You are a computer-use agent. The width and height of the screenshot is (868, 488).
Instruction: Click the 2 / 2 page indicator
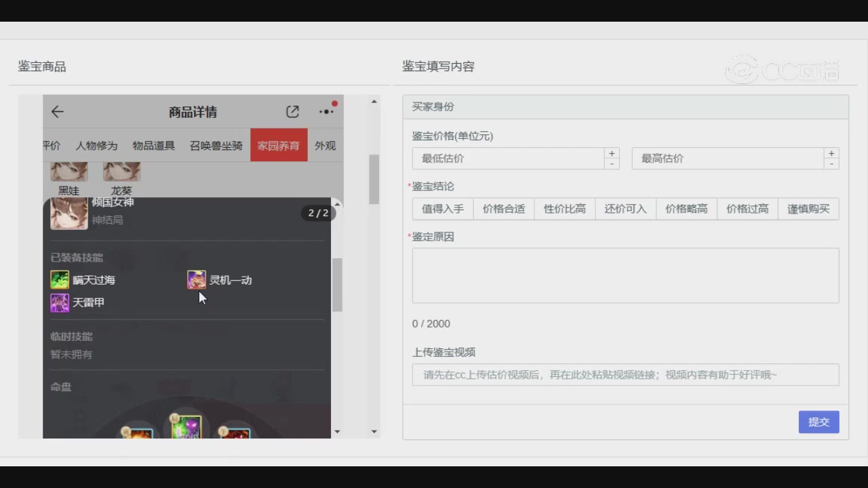319,213
